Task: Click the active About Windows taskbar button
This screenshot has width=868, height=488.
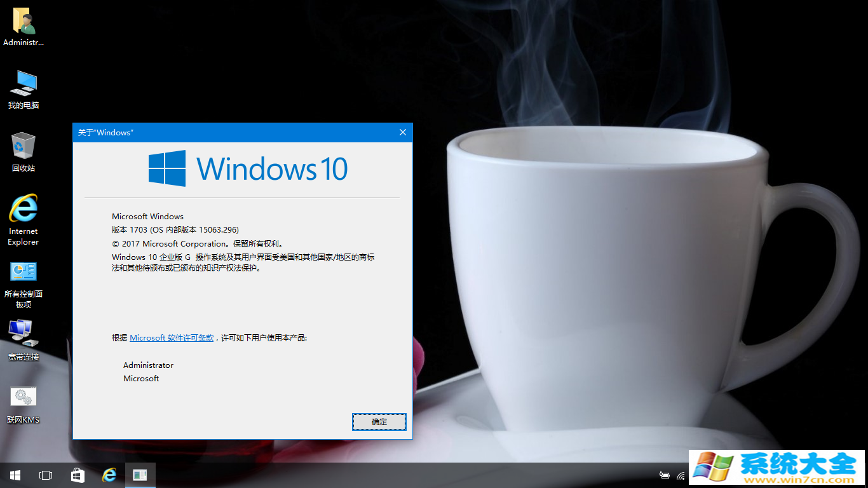Action: (140, 475)
